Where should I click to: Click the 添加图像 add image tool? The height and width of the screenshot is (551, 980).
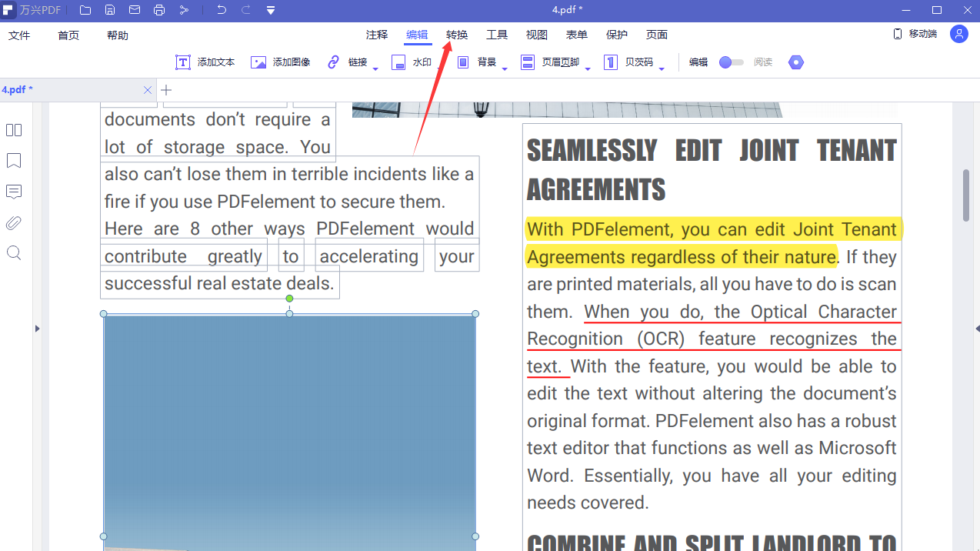(281, 62)
